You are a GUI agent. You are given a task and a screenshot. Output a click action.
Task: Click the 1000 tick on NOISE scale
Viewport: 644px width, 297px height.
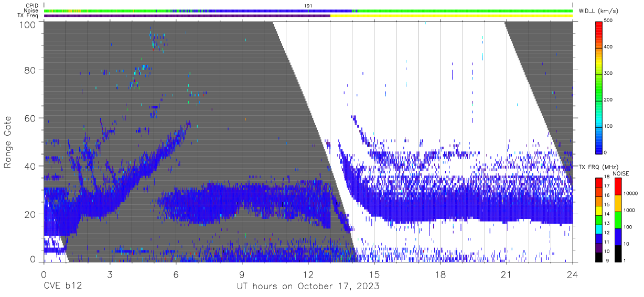pos(629,211)
